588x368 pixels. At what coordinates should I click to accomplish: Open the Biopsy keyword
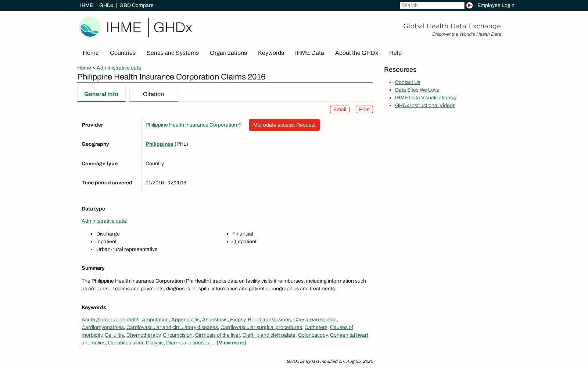(x=237, y=320)
